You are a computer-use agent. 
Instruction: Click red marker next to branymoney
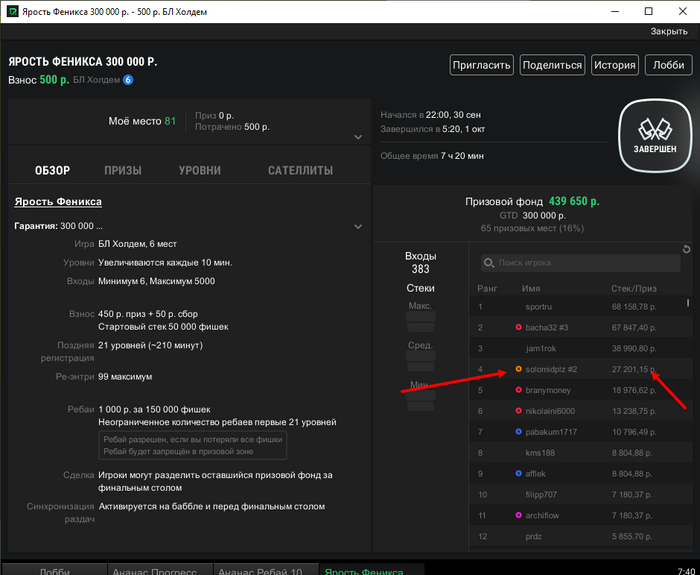pyautogui.click(x=518, y=390)
